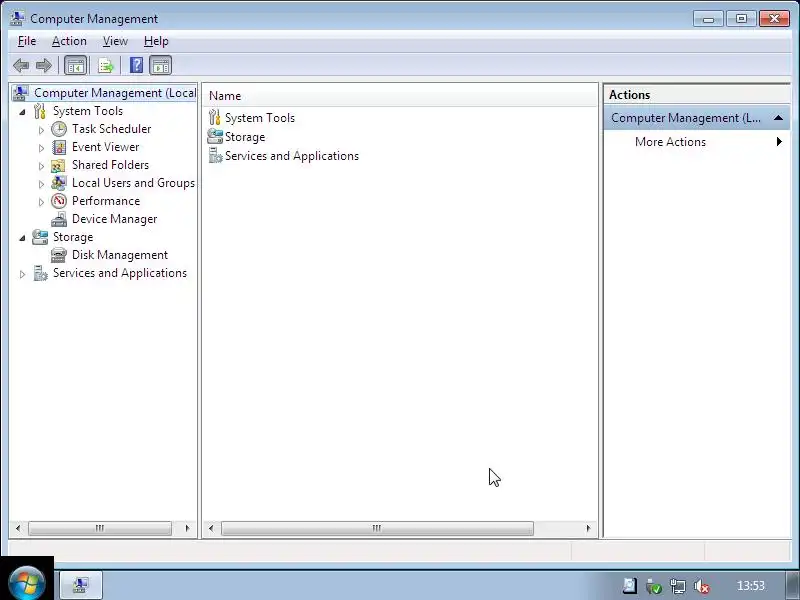Image resolution: width=800 pixels, height=600 pixels.
Task: Click Computer Management taskbar button
Action: pyautogui.click(x=81, y=585)
